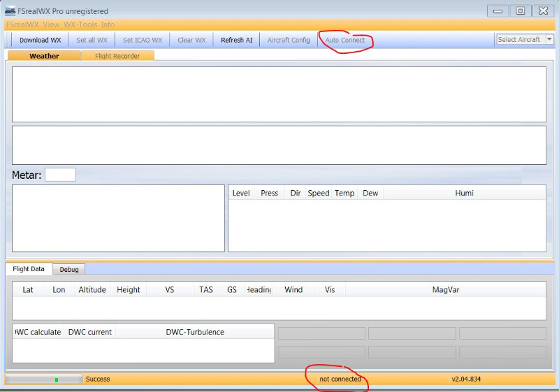Image resolution: width=559 pixels, height=392 pixels.
Task: Click the TAS column header
Action: tap(205, 290)
